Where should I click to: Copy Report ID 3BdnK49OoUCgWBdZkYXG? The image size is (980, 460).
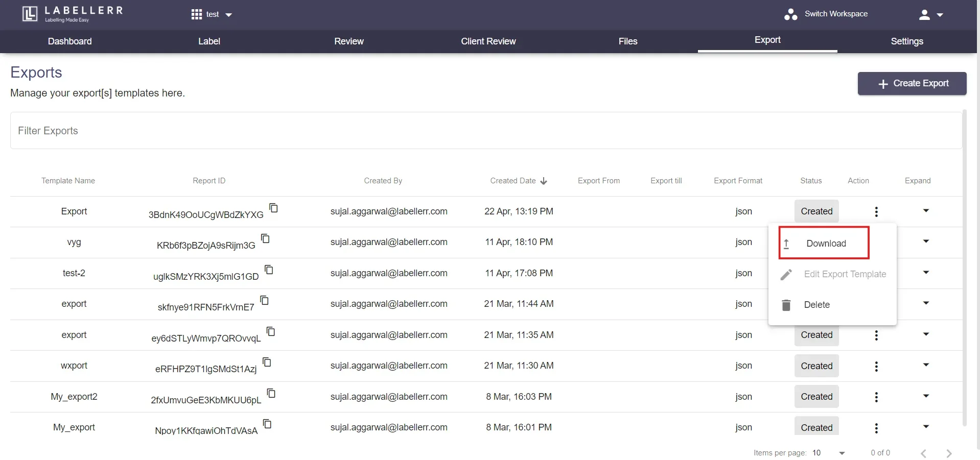tap(273, 208)
